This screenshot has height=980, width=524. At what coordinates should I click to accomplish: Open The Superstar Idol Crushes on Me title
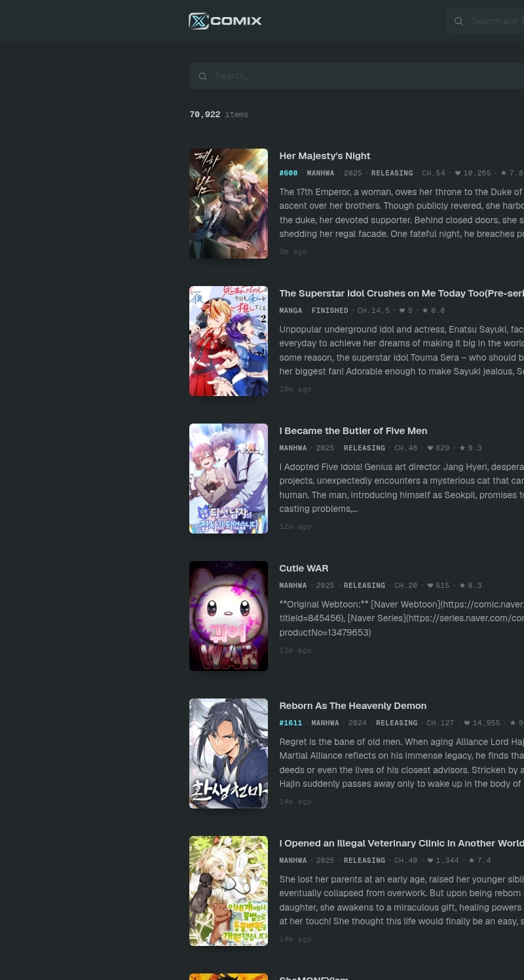[402, 293]
